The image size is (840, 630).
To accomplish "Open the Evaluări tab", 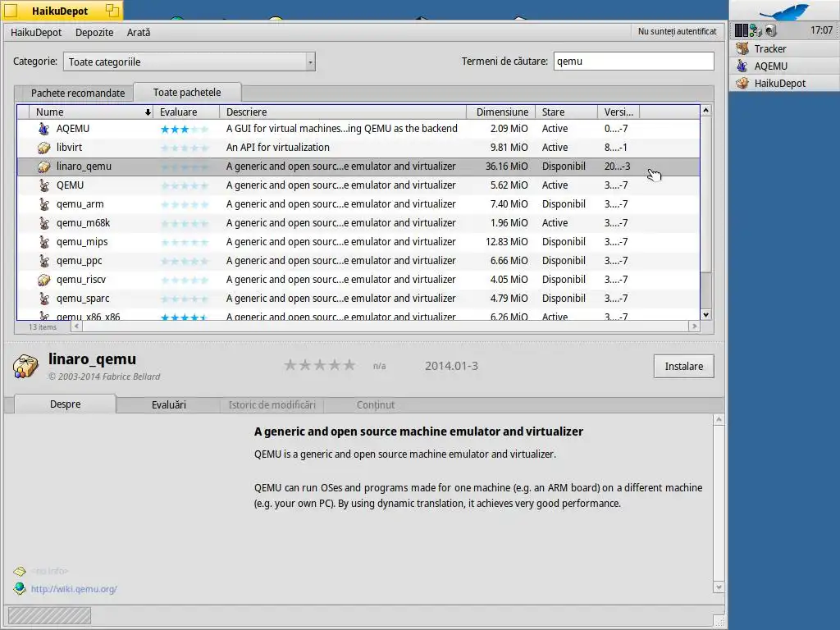I will (x=168, y=405).
